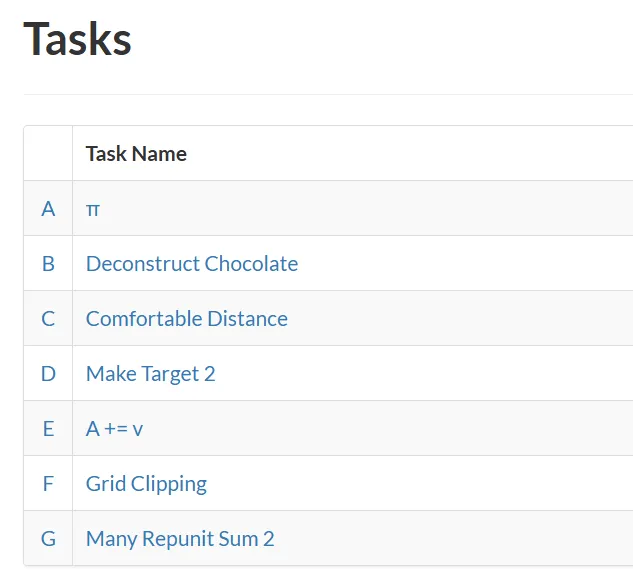Open the π task link
633x576 pixels.
tap(92, 210)
